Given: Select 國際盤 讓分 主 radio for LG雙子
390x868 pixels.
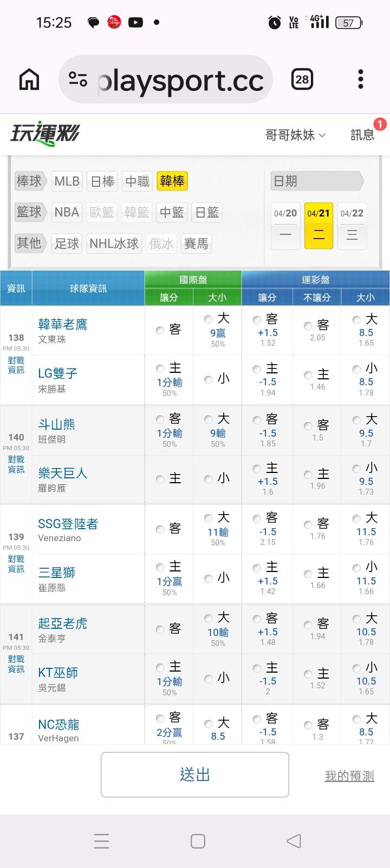Looking at the screenshot, I should (x=160, y=369).
